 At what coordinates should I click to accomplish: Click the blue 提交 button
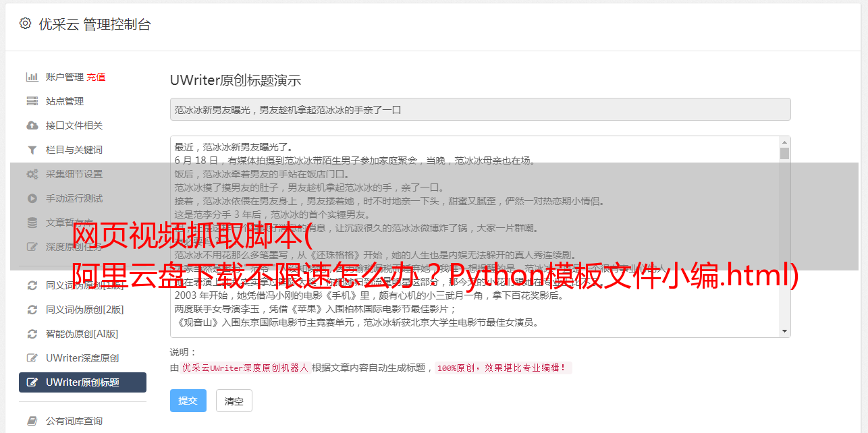point(188,401)
